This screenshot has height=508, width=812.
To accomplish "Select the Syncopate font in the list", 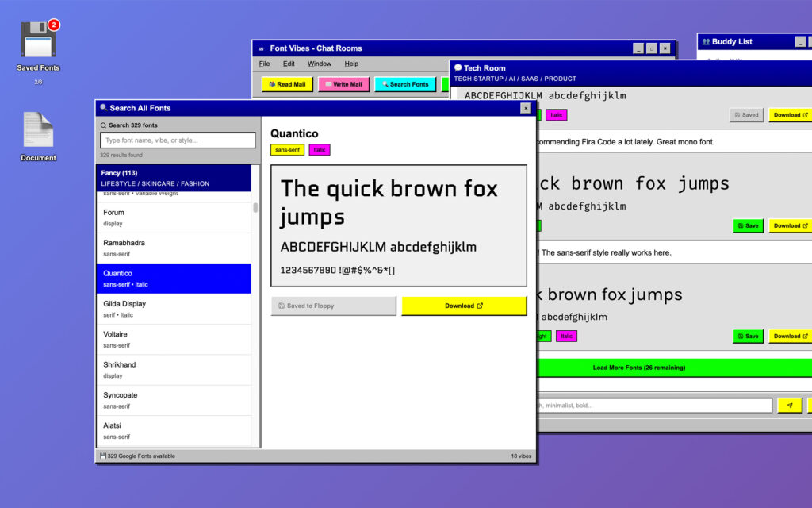I will click(x=173, y=400).
